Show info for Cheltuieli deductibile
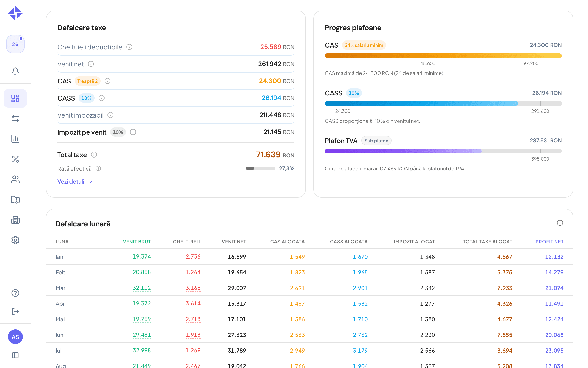Viewport: 588px width, 368px height. click(129, 47)
